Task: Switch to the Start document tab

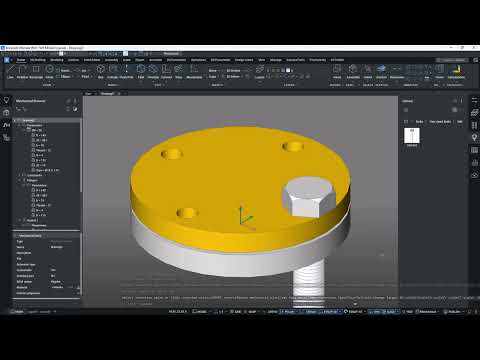Action: pos(88,94)
